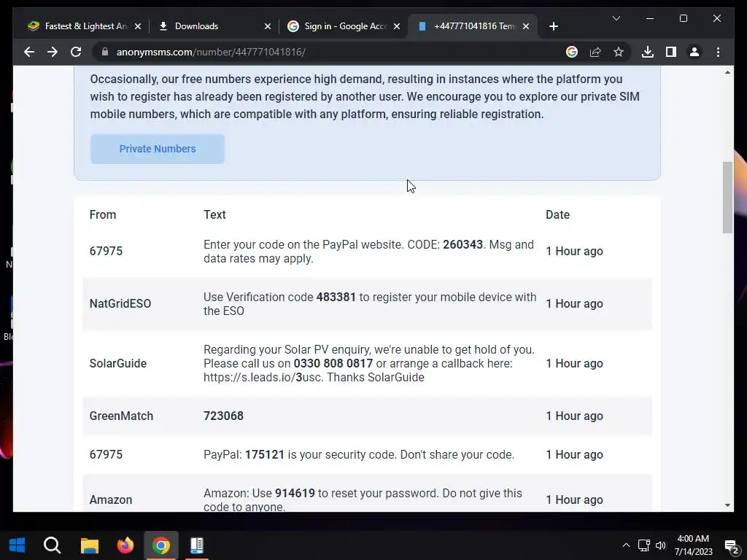Open Chrome profile icon
Screen dimensions: 747x560
pos(694,52)
